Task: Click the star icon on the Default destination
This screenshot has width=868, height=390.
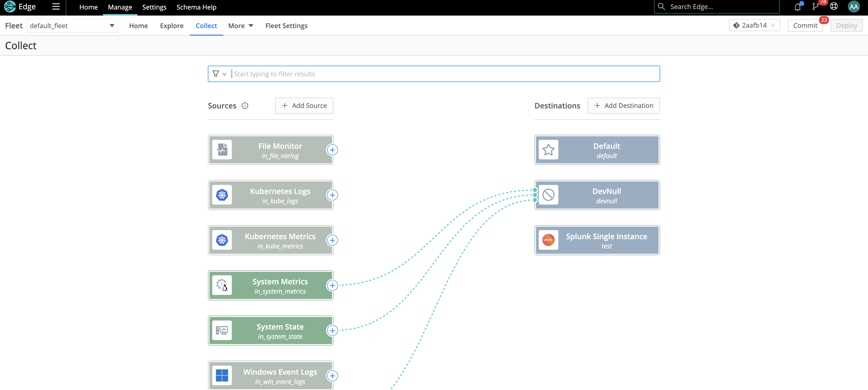Action: point(549,150)
